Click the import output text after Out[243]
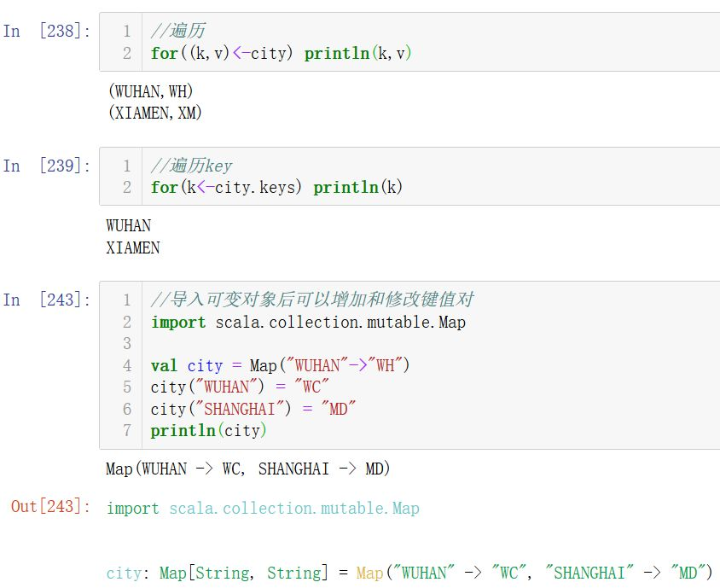This screenshot has height=588, width=720. [x=263, y=508]
